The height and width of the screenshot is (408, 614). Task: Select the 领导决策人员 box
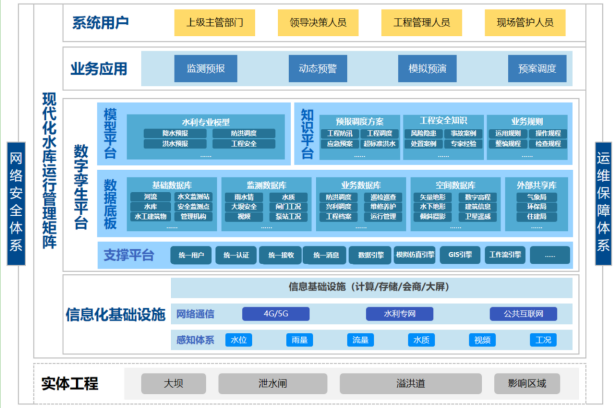pyautogui.click(x=317, y=21)
